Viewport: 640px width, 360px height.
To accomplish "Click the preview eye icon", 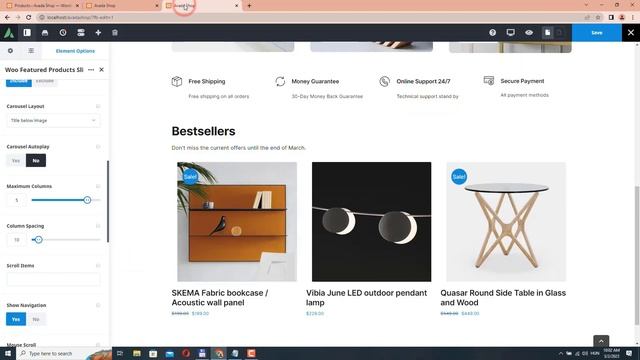I will coord(529,33).
